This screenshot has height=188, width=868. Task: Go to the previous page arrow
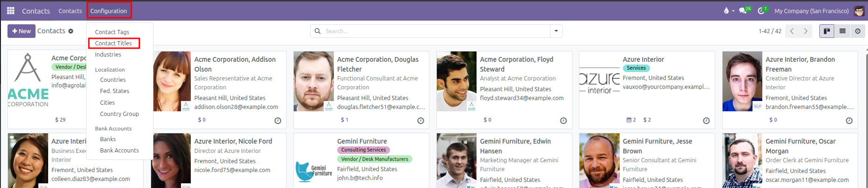coord(792,31)
